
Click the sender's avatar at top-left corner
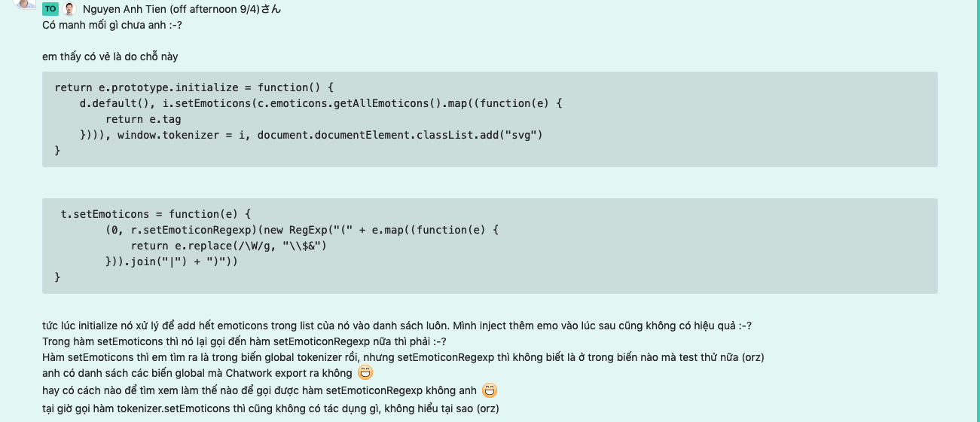point(26,4)
